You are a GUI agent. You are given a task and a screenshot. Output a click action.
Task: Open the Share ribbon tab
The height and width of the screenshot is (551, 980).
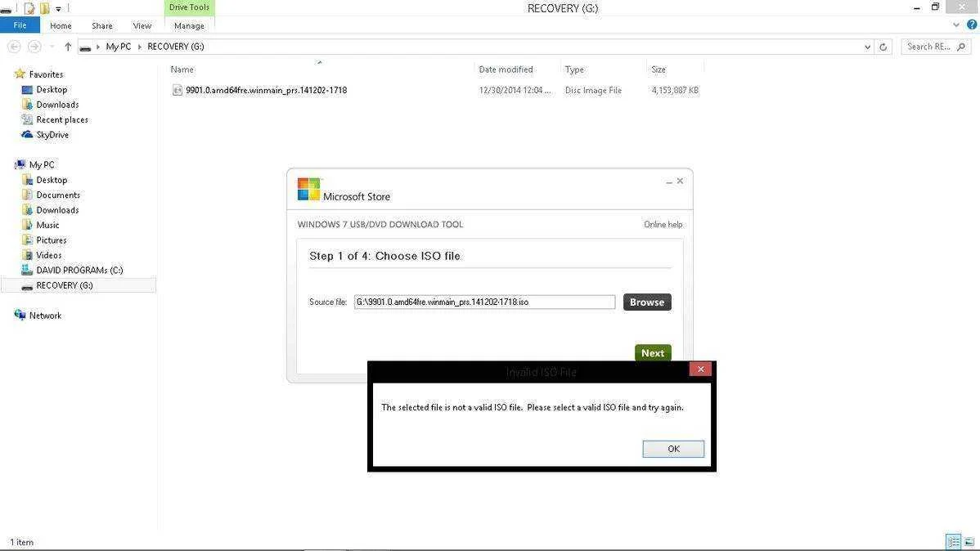click(102, 25)
